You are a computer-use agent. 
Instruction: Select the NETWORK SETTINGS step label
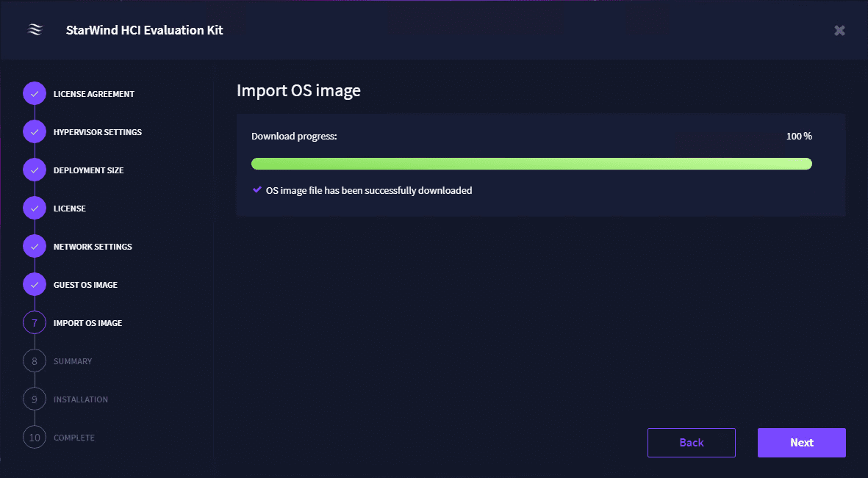pos(93,247)
